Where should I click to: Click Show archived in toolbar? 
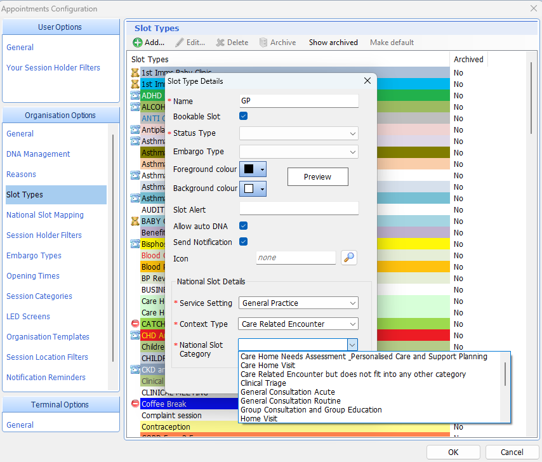tap(333, 43)
